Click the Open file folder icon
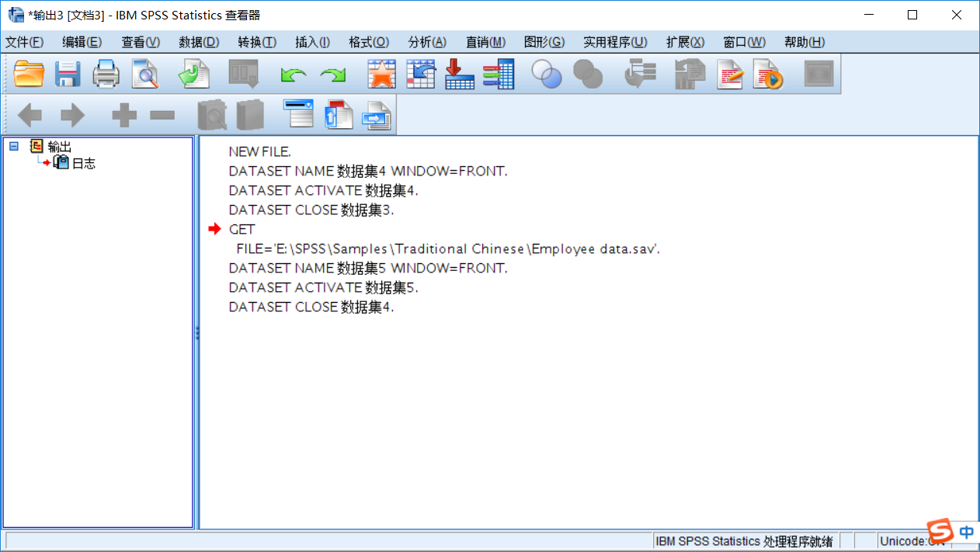980x552 pixels. click(30, 75)
